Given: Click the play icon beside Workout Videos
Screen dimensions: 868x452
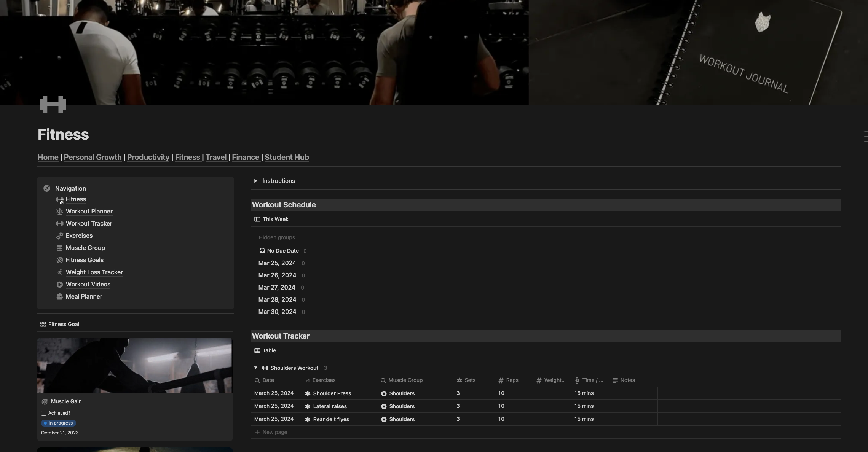Looking at the screenshot, I should pos(59,285).
